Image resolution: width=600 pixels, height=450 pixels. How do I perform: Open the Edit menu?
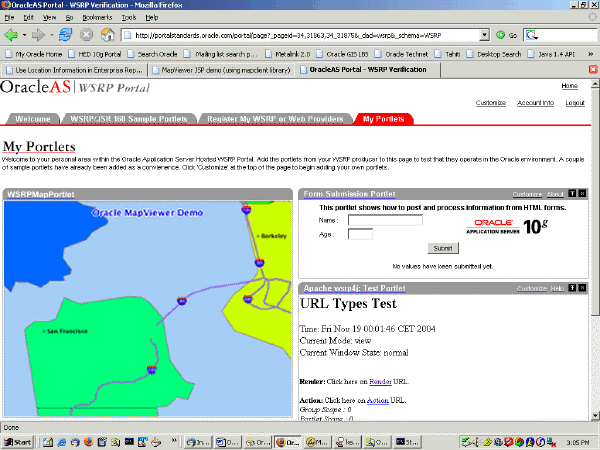pyautogui.click(x=28, y=18)
